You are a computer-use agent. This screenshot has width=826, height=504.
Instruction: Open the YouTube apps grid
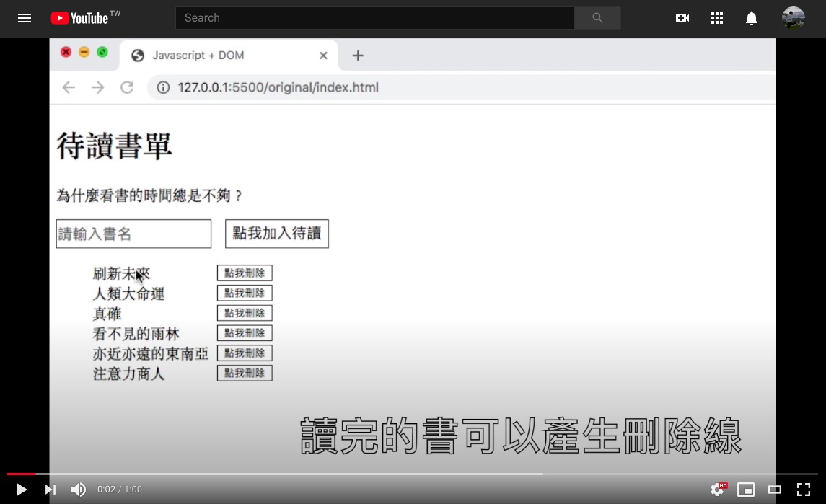point(716,18)
